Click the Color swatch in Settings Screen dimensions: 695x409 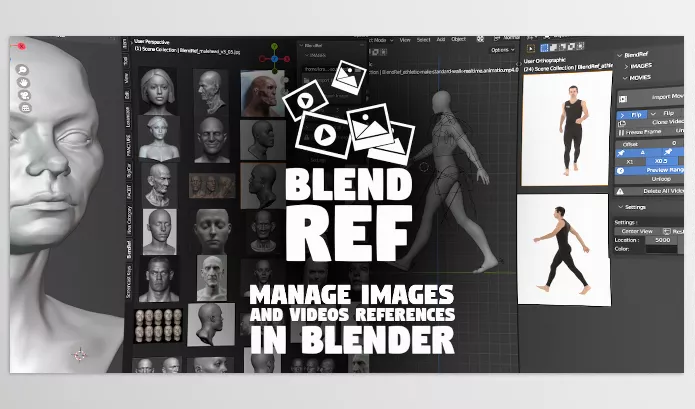[661, 249]
